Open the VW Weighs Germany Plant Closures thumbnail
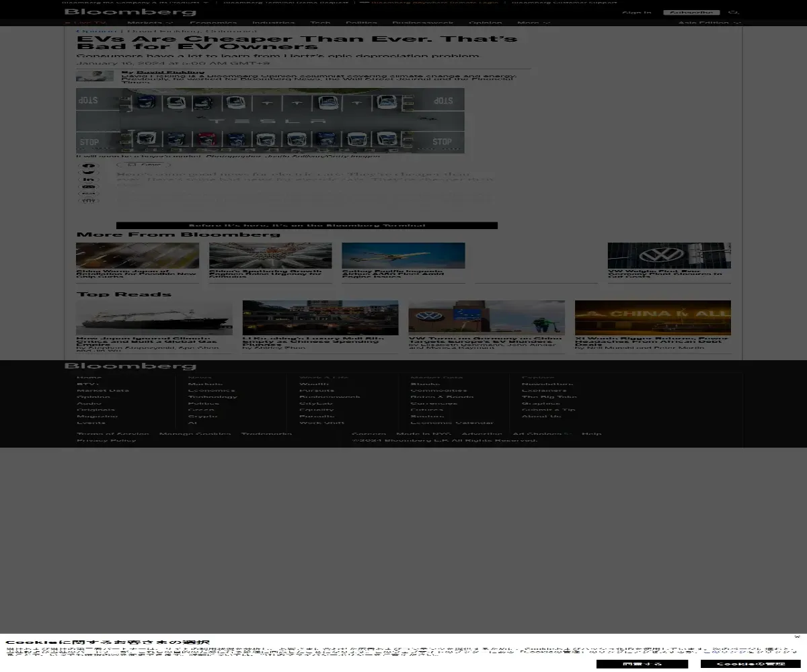807x672 pixels. pyautogui.click(x=669, y=255)
